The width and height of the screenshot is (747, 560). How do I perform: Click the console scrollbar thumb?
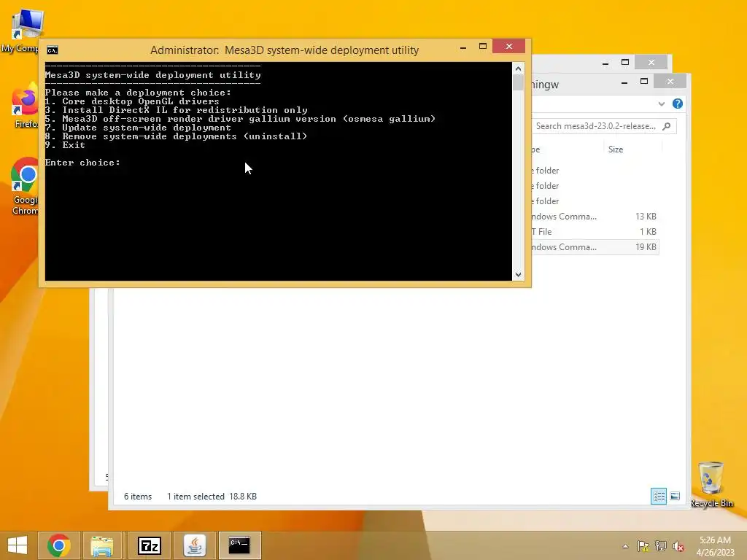[x=519, y=82]
